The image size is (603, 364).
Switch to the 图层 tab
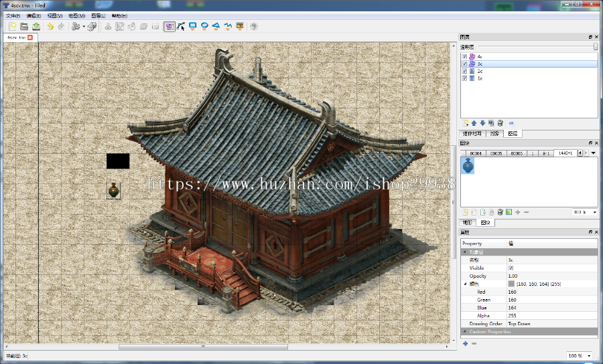pyautogui.click(x=513, y=134)
